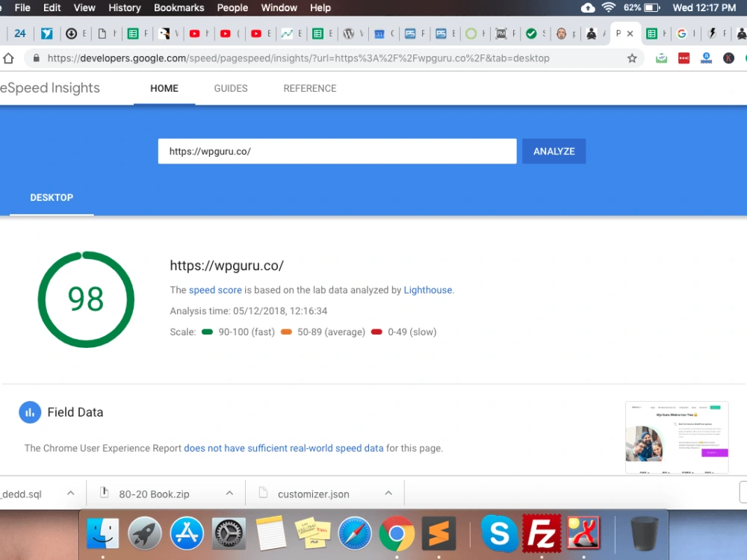
Task: Open Skype from the dock
Action: click(x=499, y=533)
